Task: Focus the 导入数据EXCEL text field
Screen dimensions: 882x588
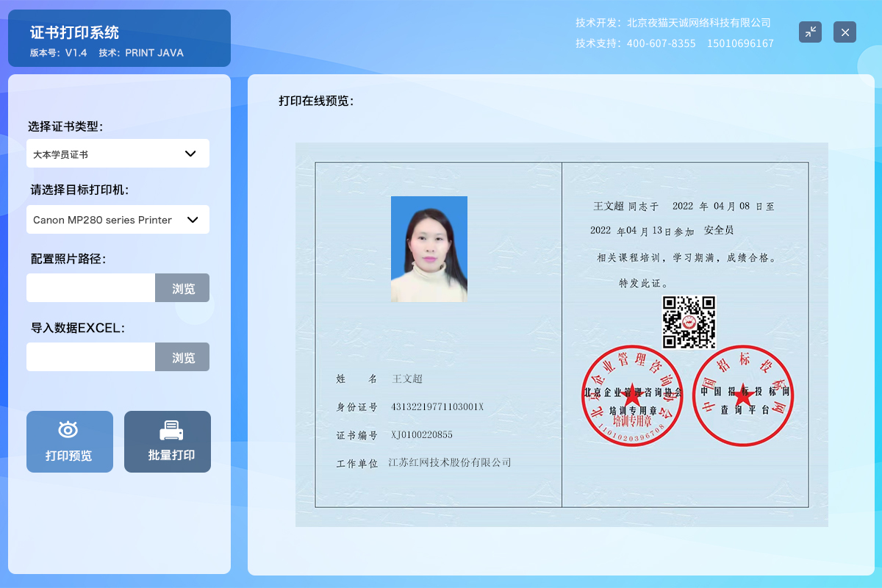Action: (90, 356)
